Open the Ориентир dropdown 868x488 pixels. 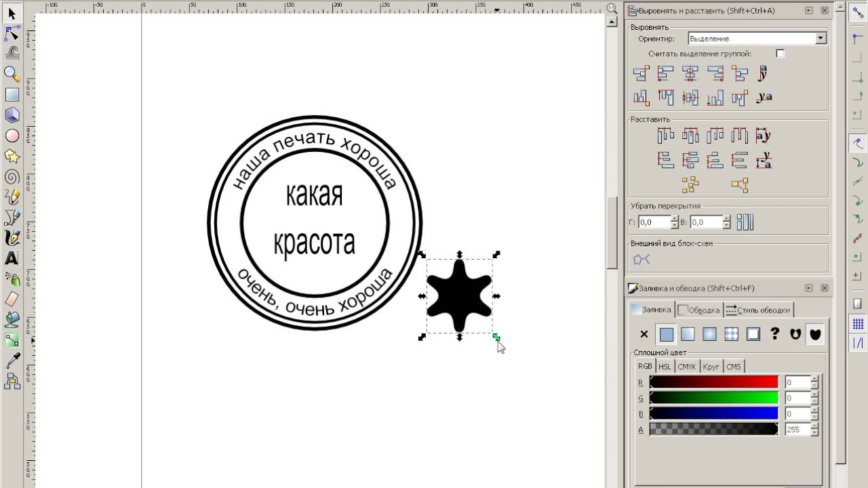coord(757,39)
